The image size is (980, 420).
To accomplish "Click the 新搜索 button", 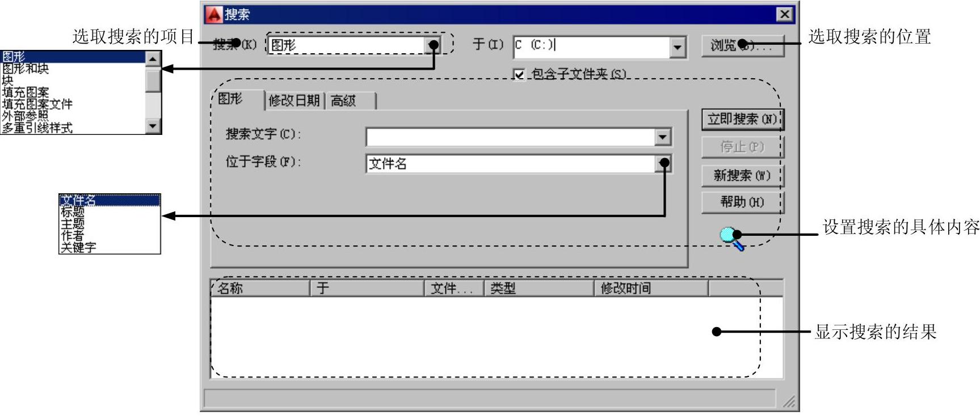I will [x=742, y=176].
